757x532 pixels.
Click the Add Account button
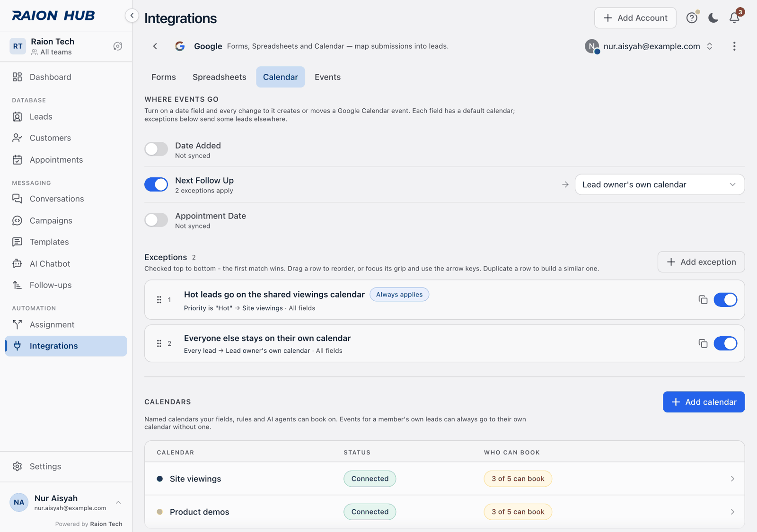pyautogui.click(x=635, y=18)
